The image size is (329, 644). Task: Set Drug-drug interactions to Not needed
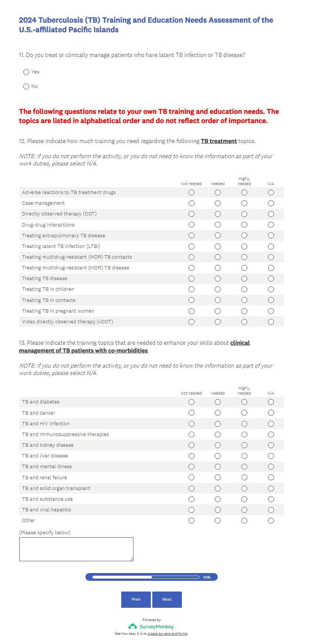coord(191,225)
